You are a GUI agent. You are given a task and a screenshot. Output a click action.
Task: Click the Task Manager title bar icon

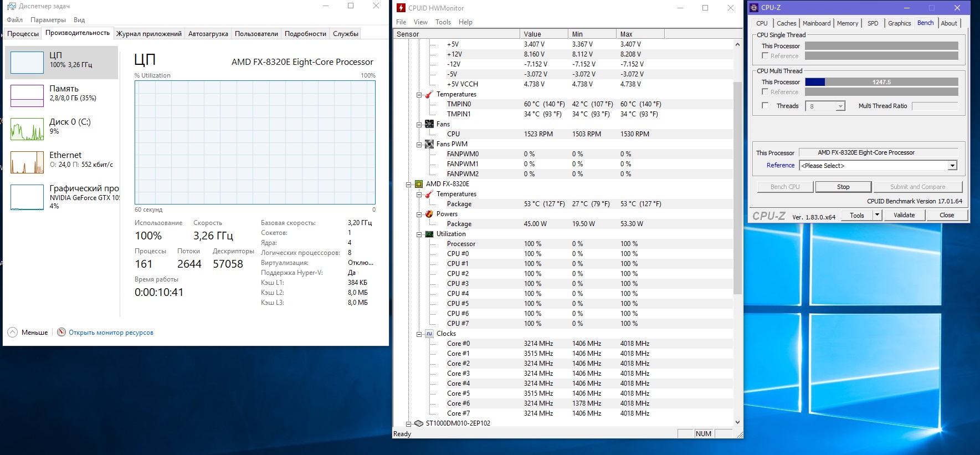point(11,6)
